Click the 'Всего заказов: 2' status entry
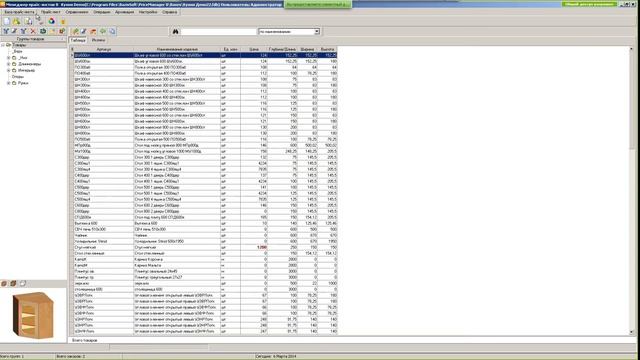 point(71,357)
